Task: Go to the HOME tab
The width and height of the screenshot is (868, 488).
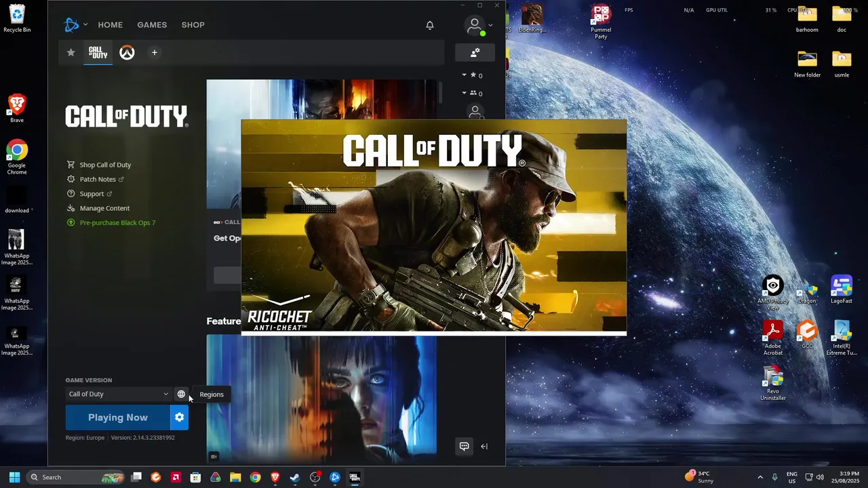Action: coord(110,25)
